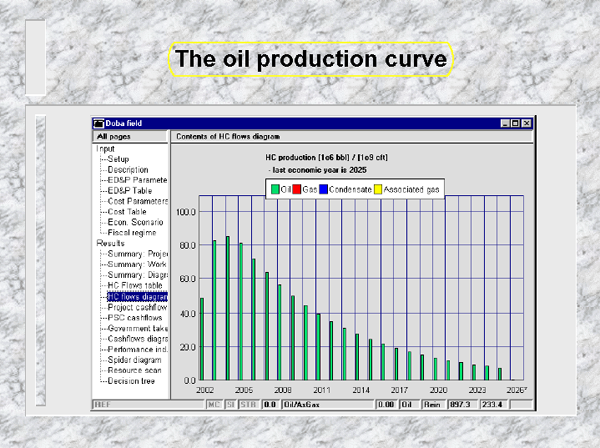Maximize the Doba field window
The width and height of the screenshot is (600, 448).
click(515, 123)
